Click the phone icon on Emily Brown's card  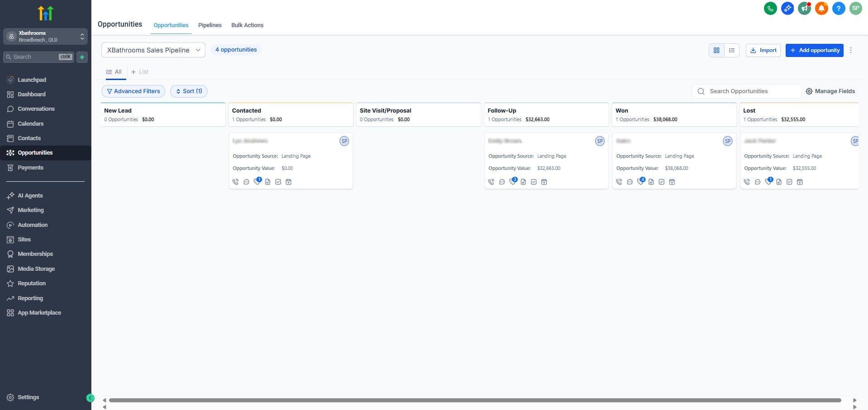coord(492,182)
